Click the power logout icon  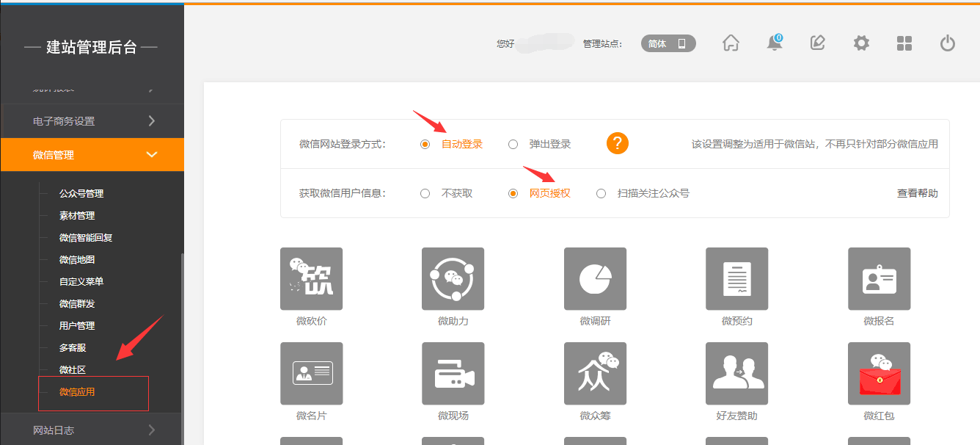(x=947, y=43)
